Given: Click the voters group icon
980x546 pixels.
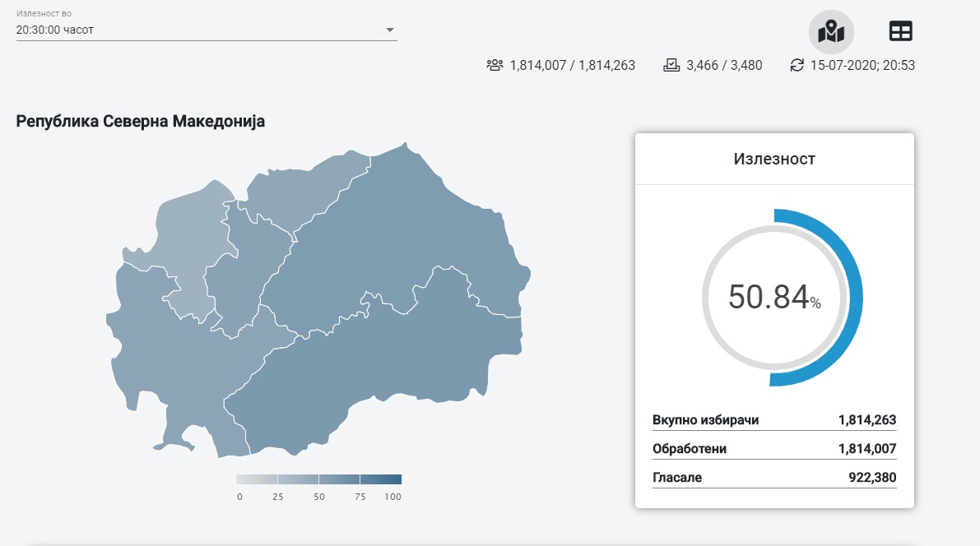Looking at the screenshot, I should (x=495, y=65).
